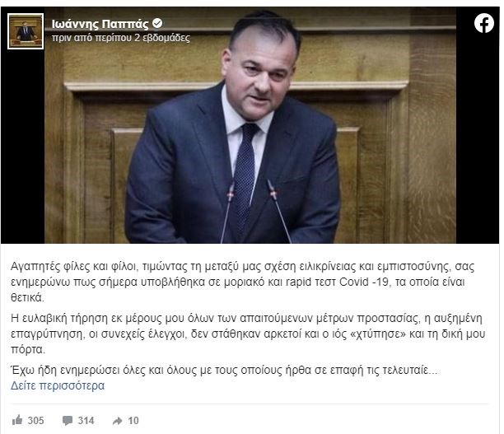Viewport: 504px width, 434px height.
Task: Click the paragraph starting 'Η ευλαβική τήρηση'
Action: pyautogui.click(x=248, y=334)
